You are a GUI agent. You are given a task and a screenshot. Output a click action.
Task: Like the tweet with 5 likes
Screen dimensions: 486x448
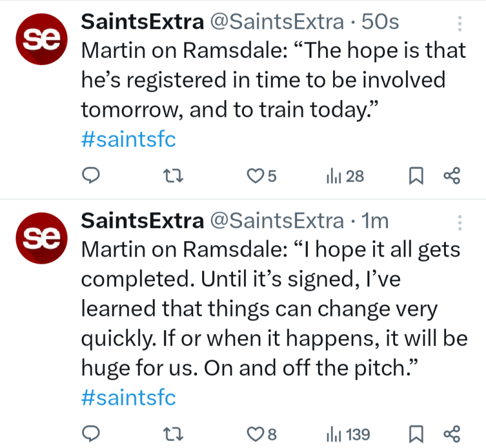(x=256, y=176)
